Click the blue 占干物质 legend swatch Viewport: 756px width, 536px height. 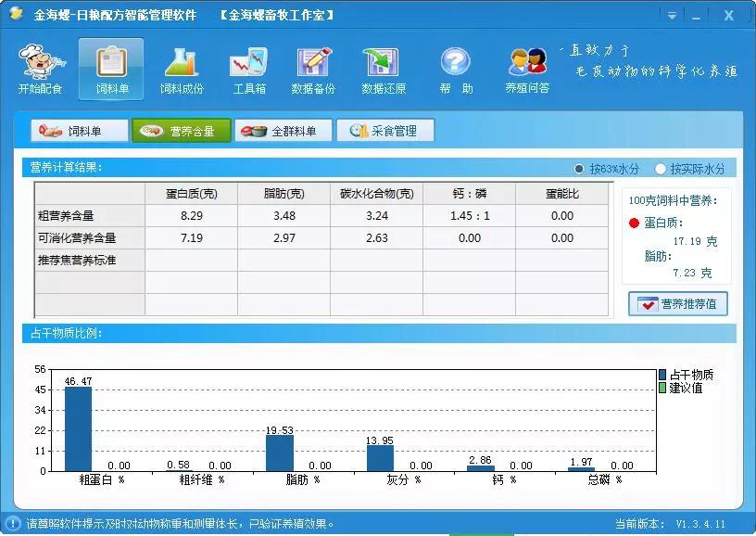pos(662,375)
